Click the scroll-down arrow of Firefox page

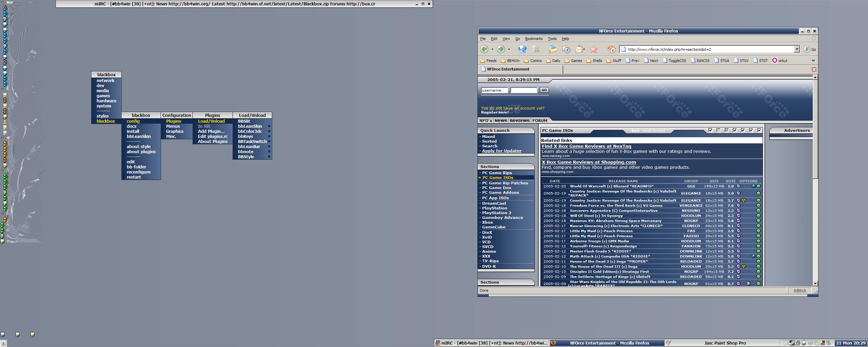click(815, 283)
